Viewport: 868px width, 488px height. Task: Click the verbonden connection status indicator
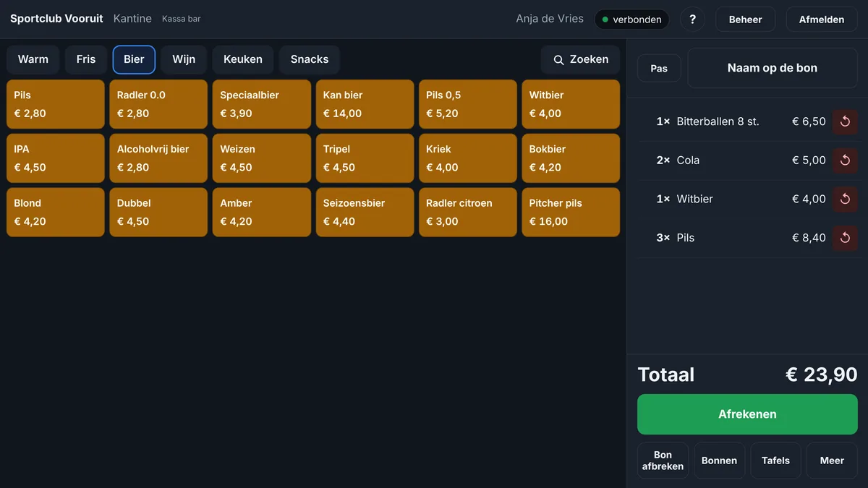pyautogui.click(x=631, y=20)
